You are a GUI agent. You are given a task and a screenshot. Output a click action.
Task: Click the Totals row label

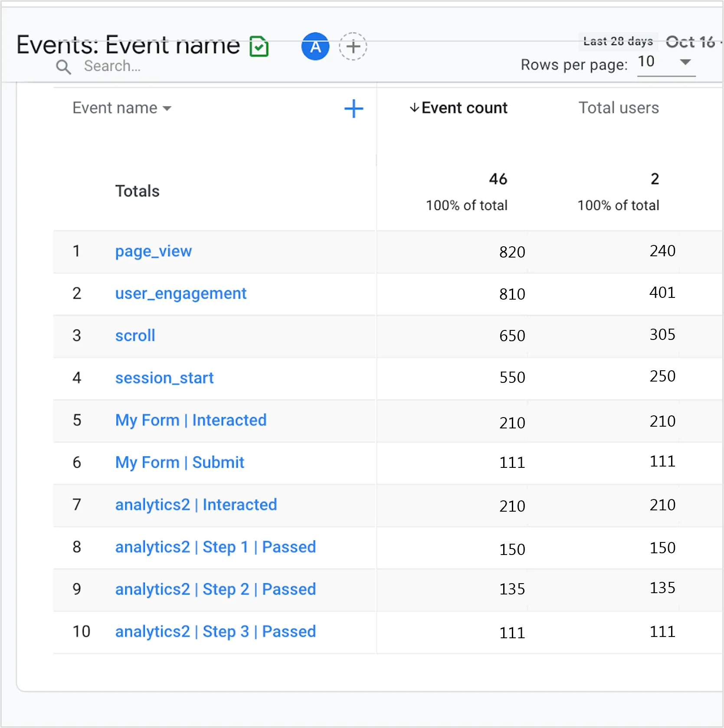coord(137,191)
